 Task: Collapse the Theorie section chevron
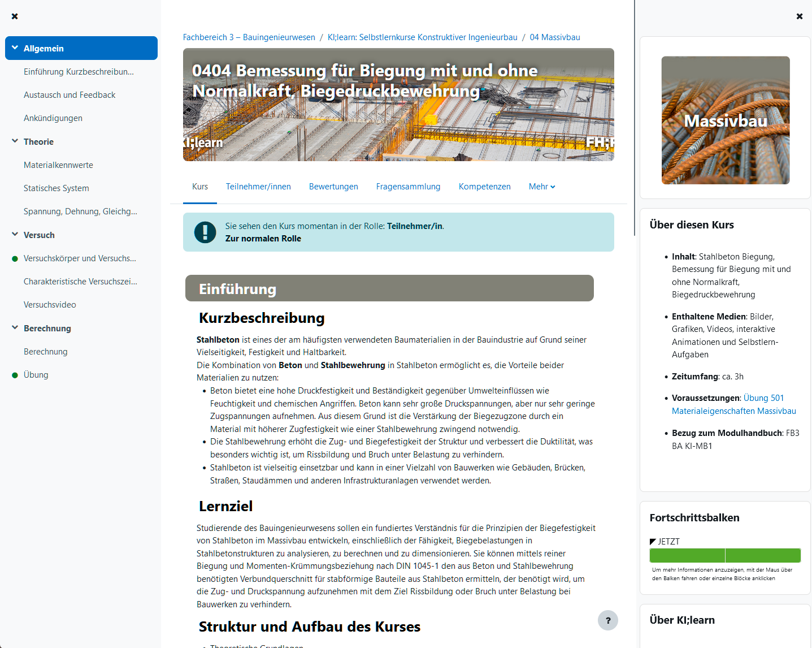15,141
